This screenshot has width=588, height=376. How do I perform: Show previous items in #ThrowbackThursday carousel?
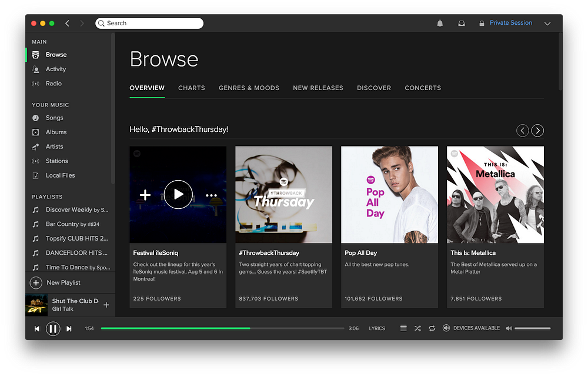522,131
